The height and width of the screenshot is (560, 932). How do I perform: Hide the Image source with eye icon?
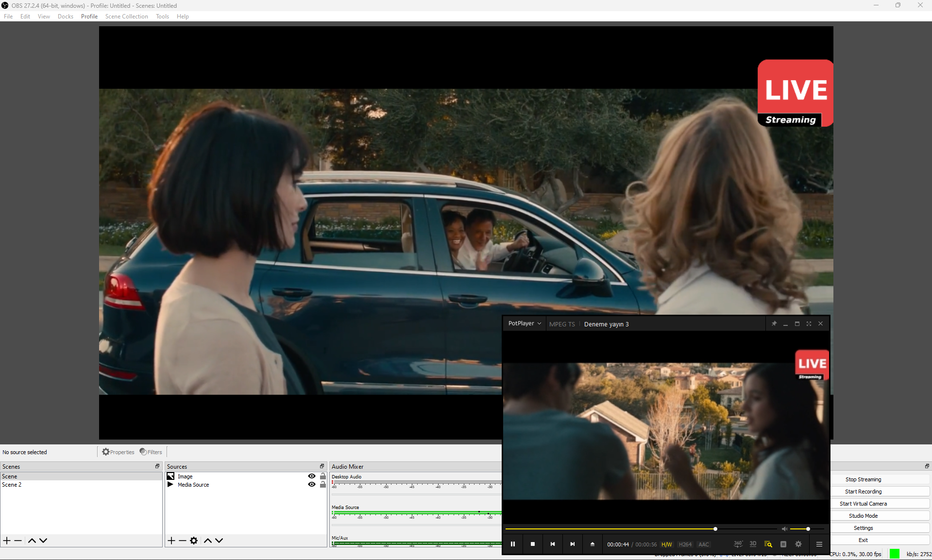[312, 476]
